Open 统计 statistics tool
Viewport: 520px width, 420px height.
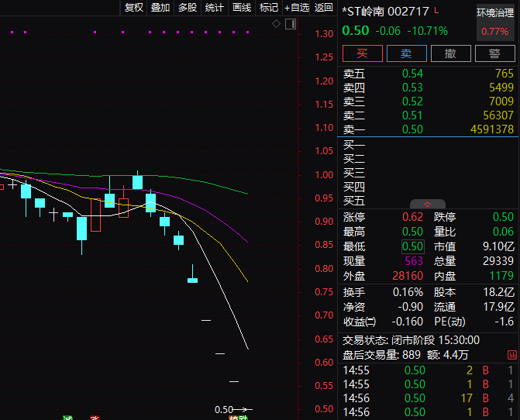(215, 8)
